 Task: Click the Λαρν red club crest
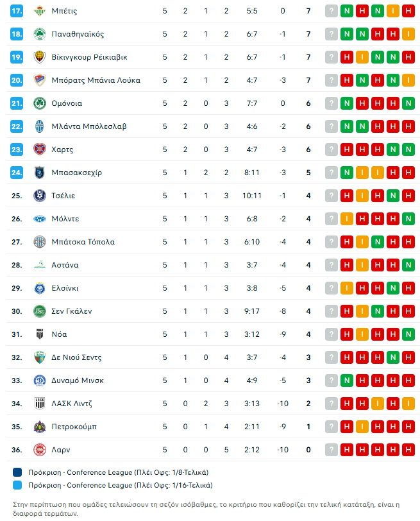click(40, 450)
